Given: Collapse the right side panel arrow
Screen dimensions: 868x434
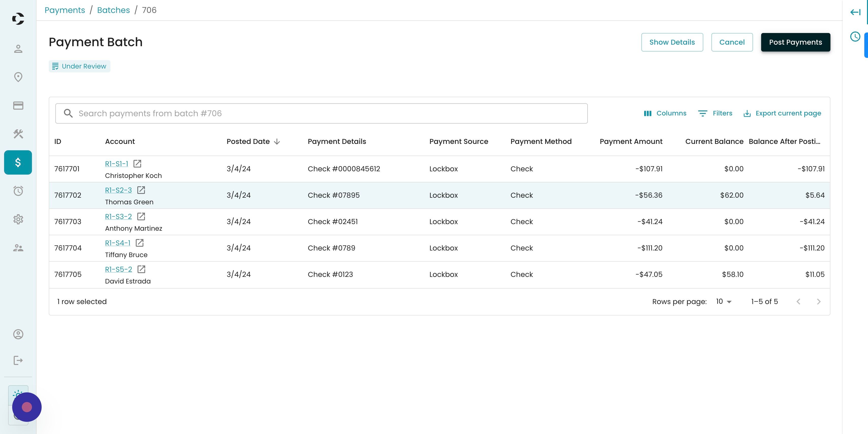Looking at the screenshot, I should tap(855, 12).
